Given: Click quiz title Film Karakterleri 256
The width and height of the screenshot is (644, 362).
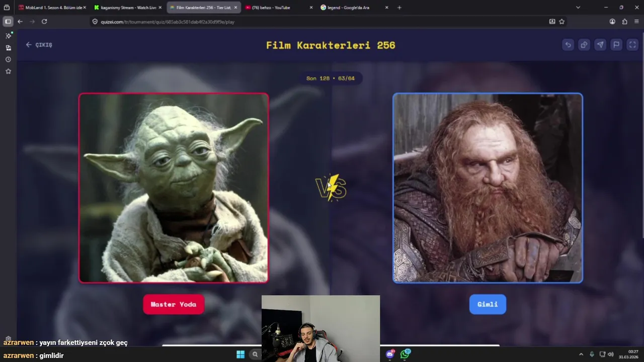Looking at the screenshot, I should coord(331,45).
